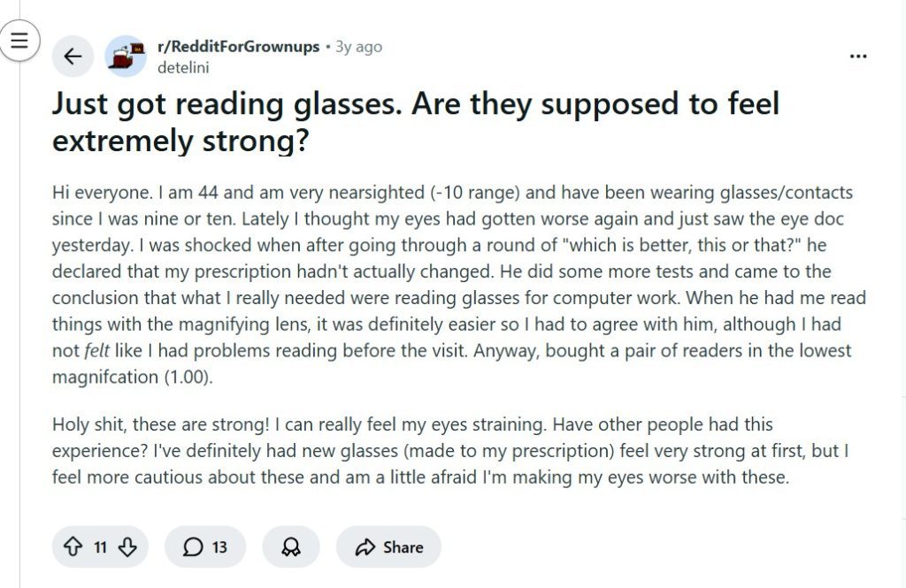View the detelini user profile
This screenshot has width=906, height=588.
[x=183, y=67]
